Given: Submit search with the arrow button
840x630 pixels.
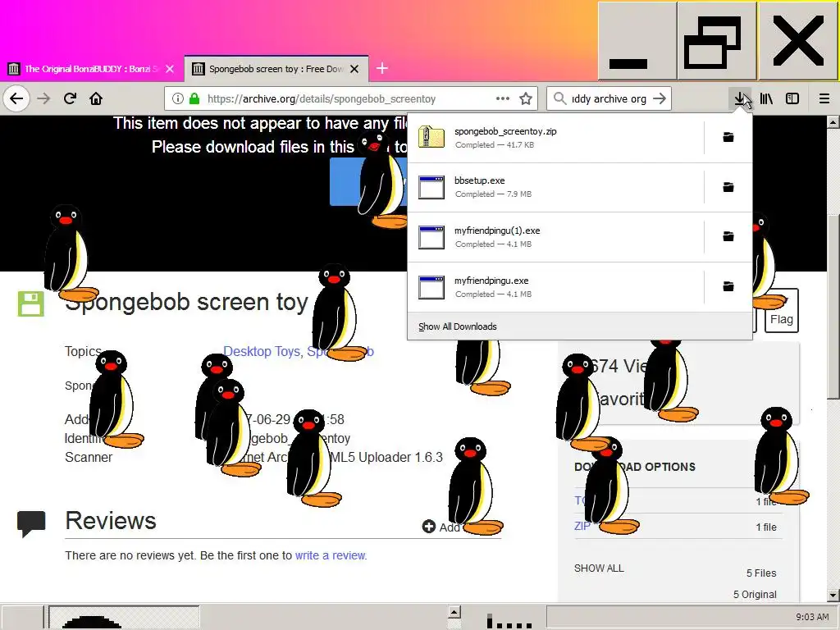Looking at the screenshot, I should pos(660,98).
